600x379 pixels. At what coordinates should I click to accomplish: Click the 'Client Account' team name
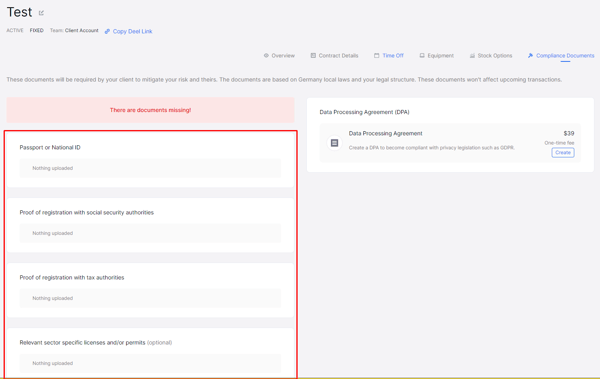tap(82, 30)
